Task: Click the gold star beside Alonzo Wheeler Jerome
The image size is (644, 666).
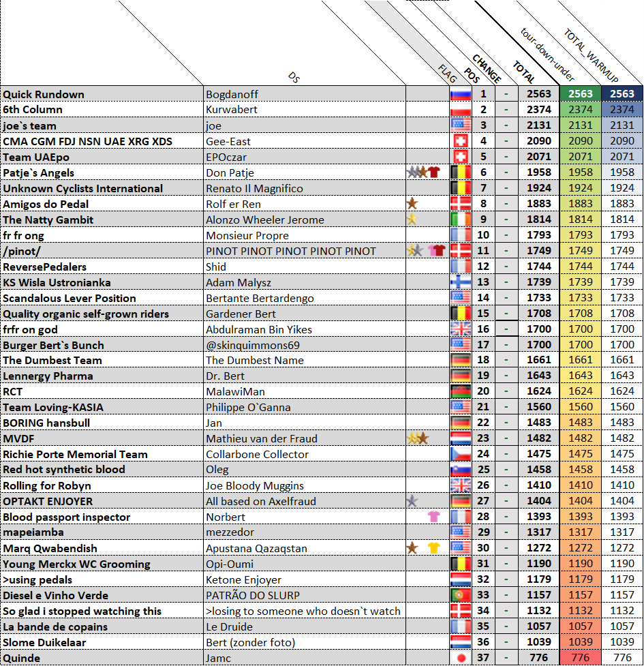Action: (412, 220)
